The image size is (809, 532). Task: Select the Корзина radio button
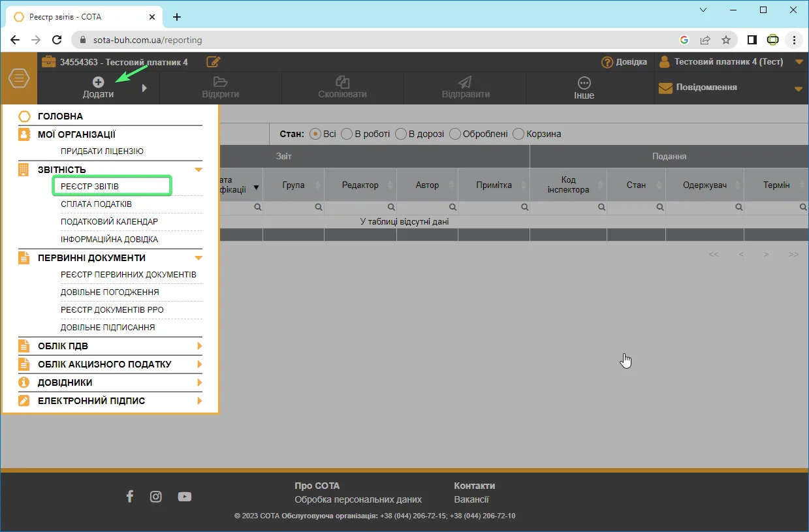(x=518, y=134)
